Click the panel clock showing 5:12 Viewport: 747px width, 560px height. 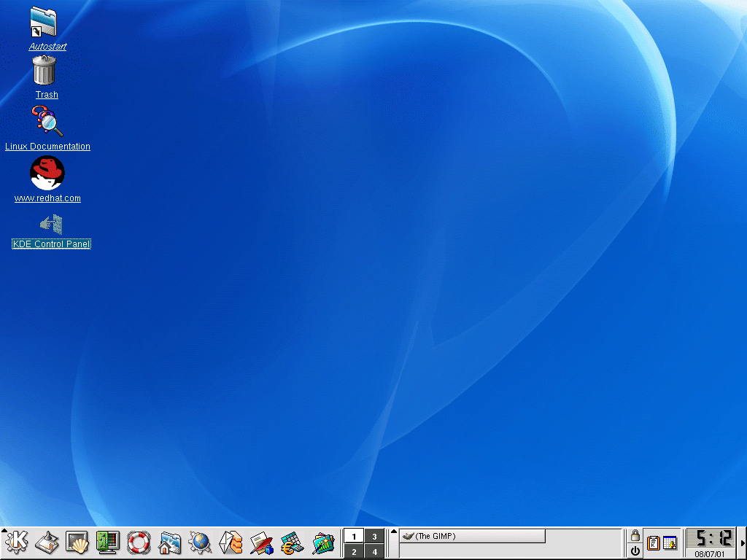[x=710, y=539]
